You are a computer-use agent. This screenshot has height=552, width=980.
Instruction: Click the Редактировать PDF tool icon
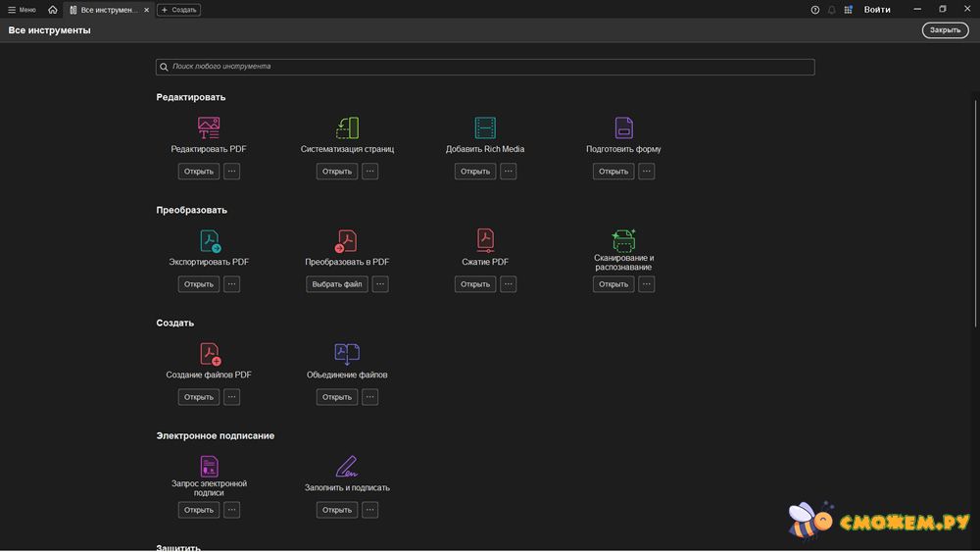pyautogui.click(x=209, y=127)
